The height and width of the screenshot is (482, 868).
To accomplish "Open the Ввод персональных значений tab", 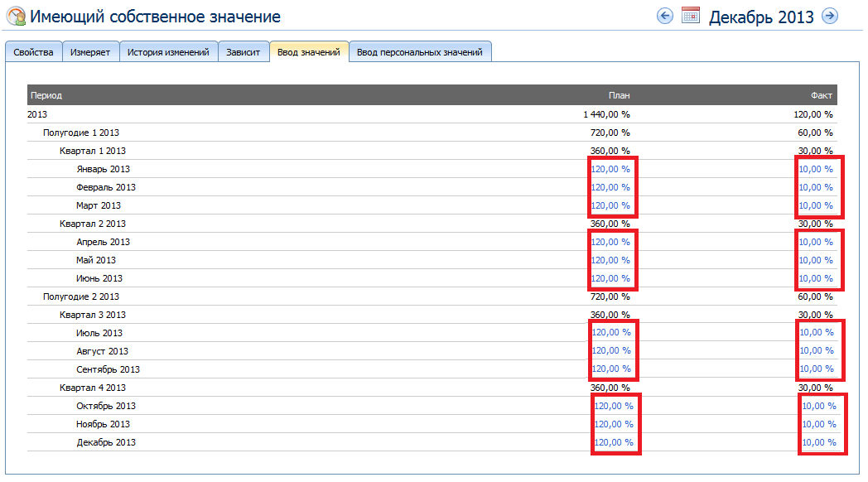I will point(420,52).
